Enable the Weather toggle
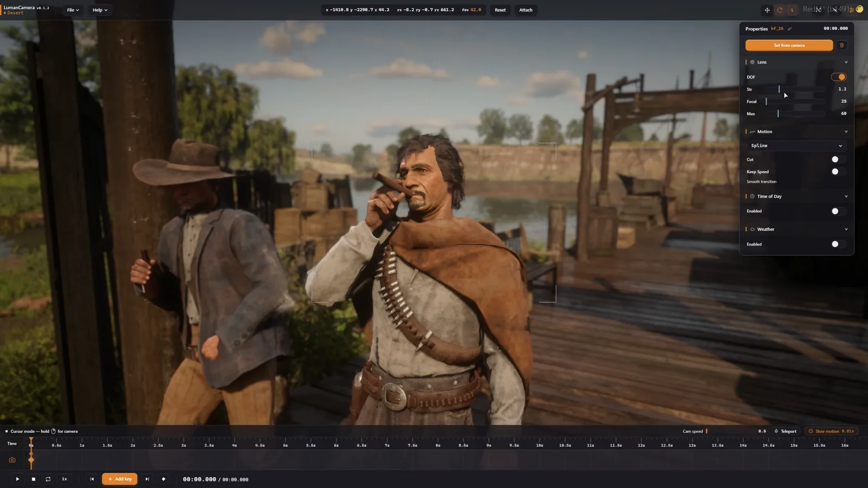Image resolution: width=868 pixels, height=488 pixels. (x=838, y=244)
